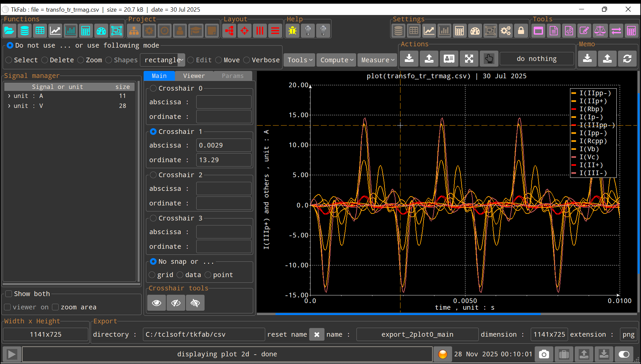Open the Compute dropdown menu
Screen dimensions: 641x364
coord(336,60)
